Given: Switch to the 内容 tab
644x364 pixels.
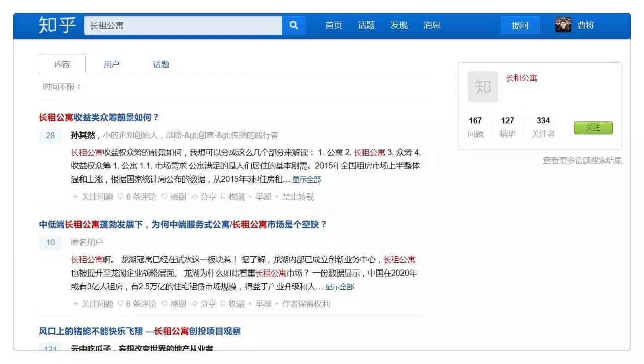Looking at the screenshot, I should (x=62, y=64).
